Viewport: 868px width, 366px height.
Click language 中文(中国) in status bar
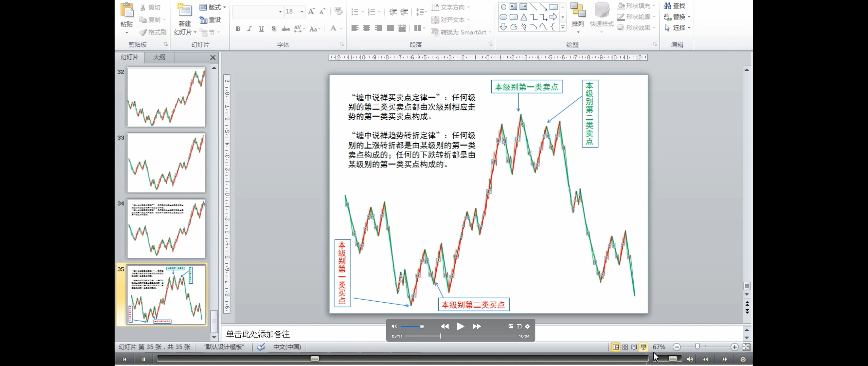point(287,347)
